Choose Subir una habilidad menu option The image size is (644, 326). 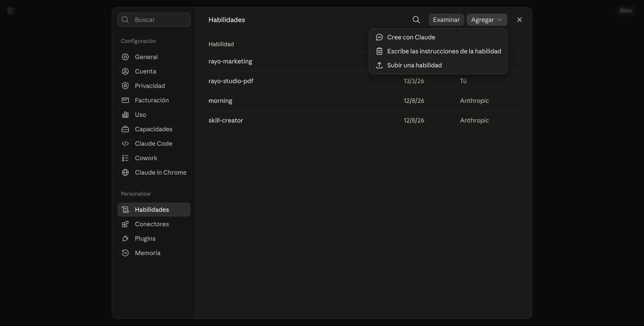tap(438, 65)
